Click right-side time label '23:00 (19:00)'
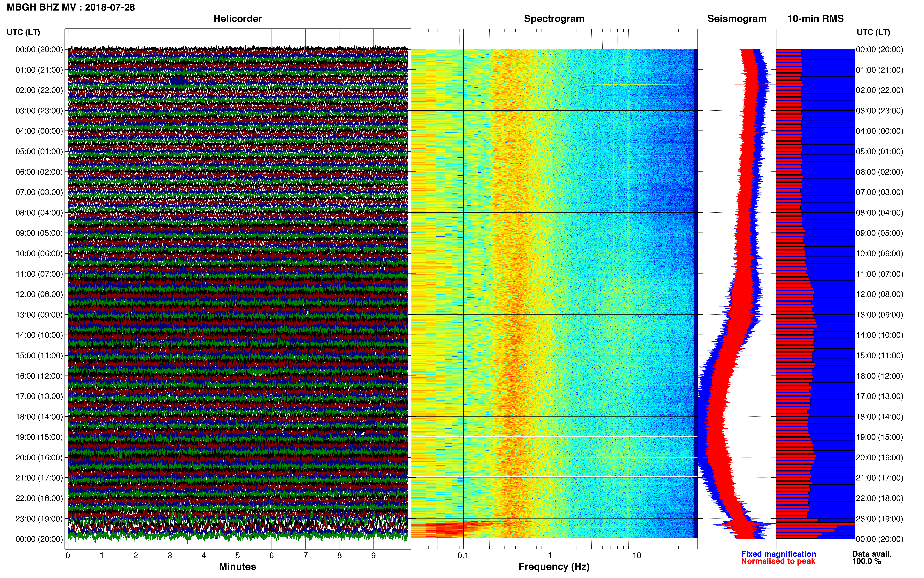The height and width of the screenshot is (578, 924). (x=880, y=519)
